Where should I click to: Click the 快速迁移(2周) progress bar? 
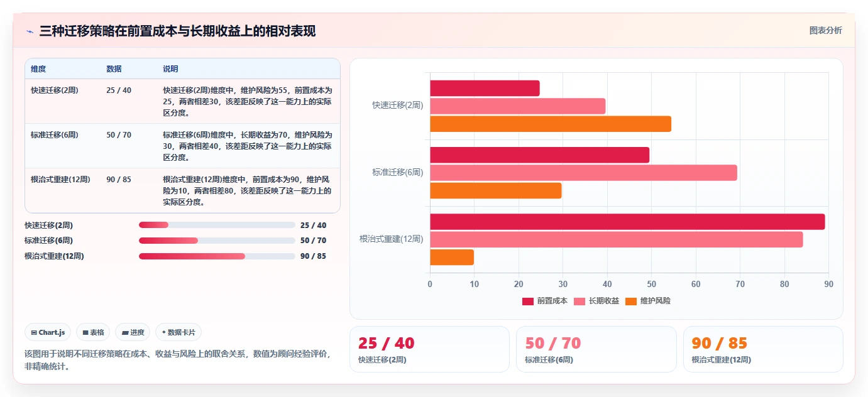pyautogui.click(x=217, y=225)
